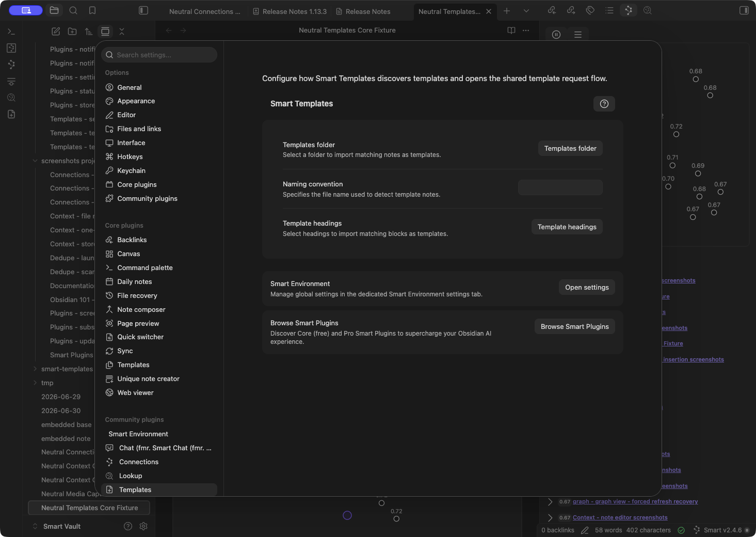
Task: Open the bookmarks icon in top bar
Action: (92, 10)
